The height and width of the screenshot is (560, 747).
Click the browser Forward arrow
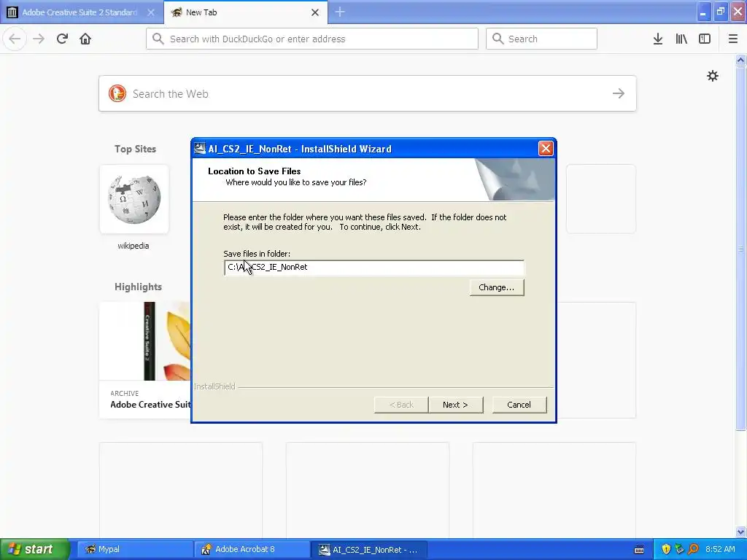click(x=39, y=39)
